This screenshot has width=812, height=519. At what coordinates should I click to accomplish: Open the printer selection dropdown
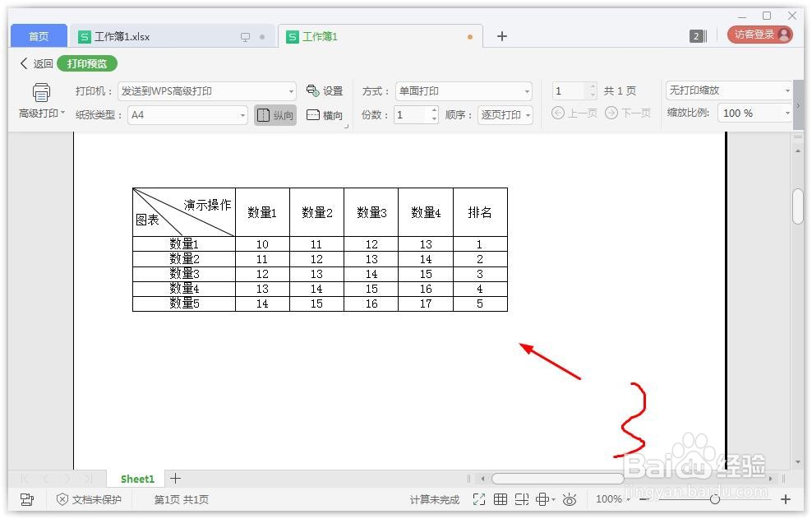point(292,90)
